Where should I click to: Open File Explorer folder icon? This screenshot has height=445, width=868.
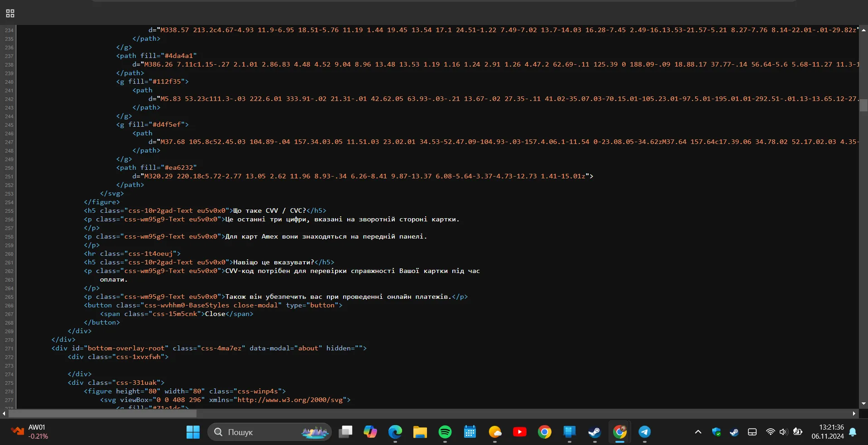[x=420, y=432]
